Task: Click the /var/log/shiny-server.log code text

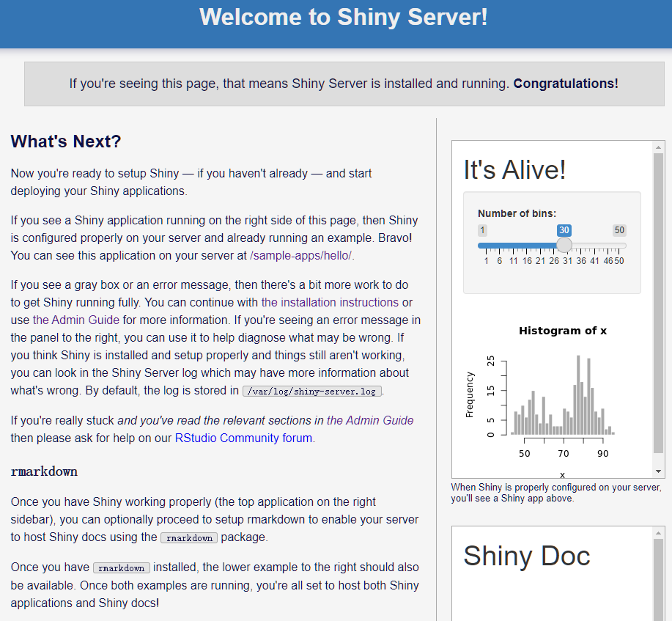Action: 311,391
